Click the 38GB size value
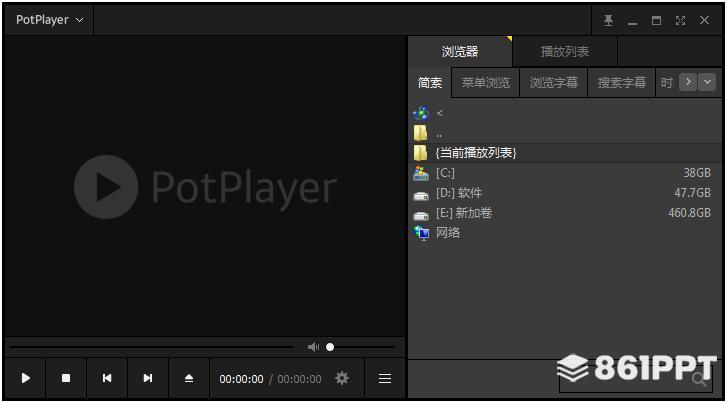Image resolution: width=727 pixels, height=402 pixels. [697, 173]
